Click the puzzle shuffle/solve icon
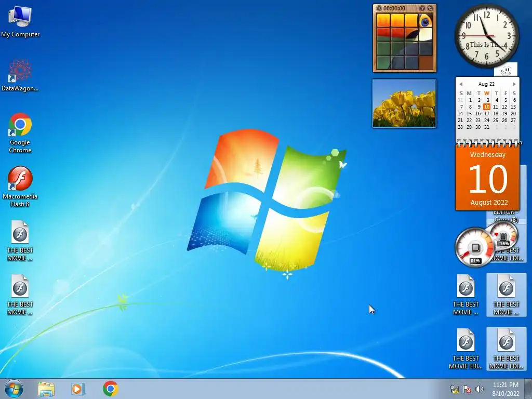This screenshot has width=532, height=399. [x=430, y=8]
